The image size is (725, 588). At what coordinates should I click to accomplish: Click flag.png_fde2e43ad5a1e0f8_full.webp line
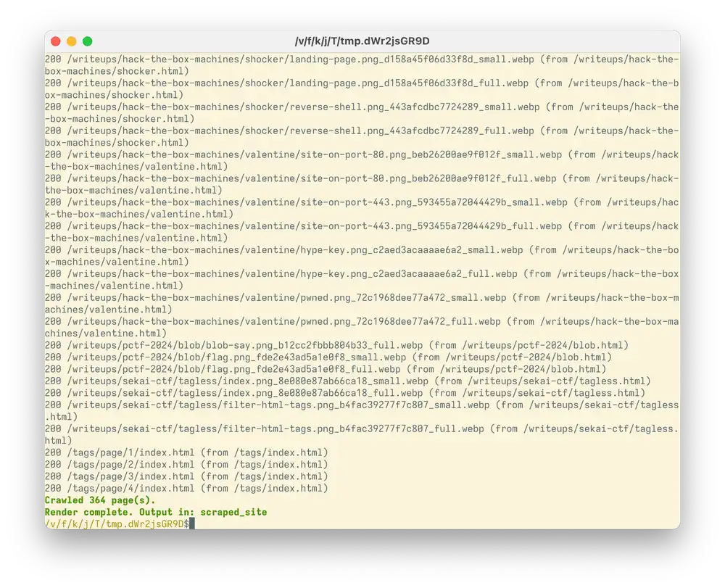coord(326,369)
